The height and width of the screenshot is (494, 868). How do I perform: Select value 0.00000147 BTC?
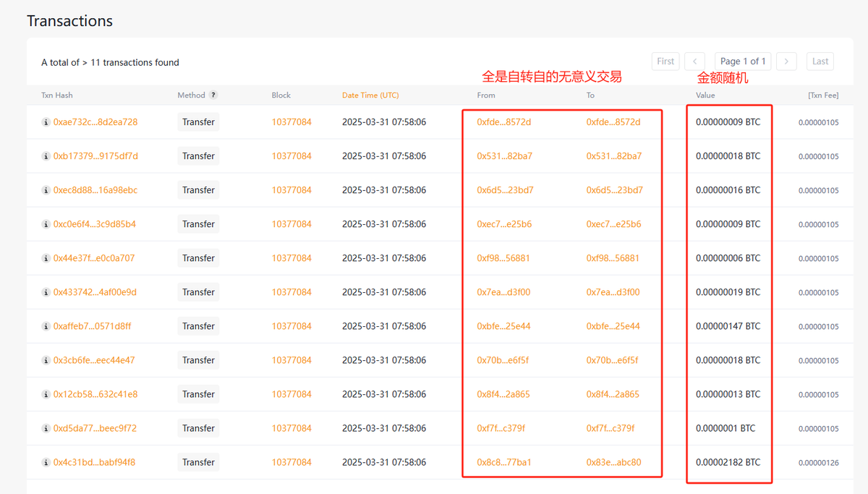point(728,326)
